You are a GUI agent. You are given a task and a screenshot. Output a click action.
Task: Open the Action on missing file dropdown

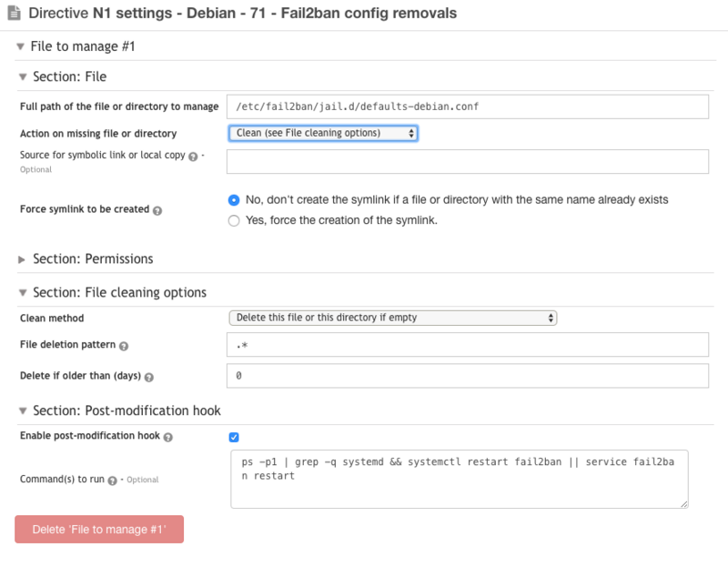(x=323, y=133)
